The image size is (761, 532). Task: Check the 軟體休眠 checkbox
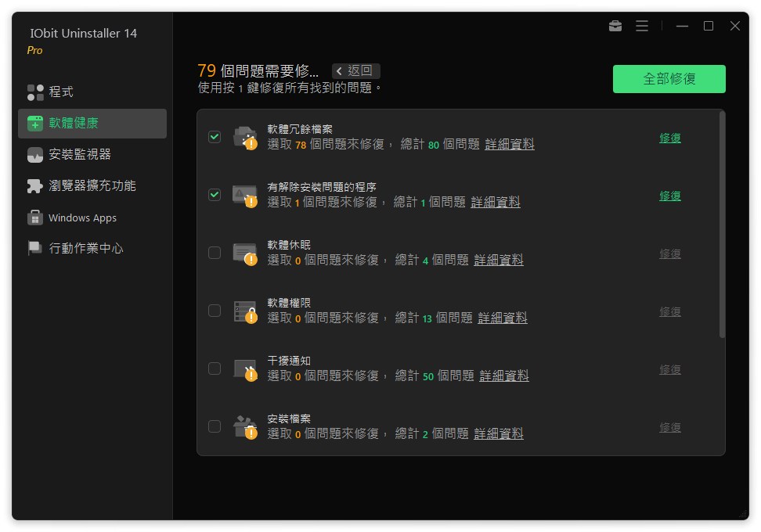click(x=215, y=253)
